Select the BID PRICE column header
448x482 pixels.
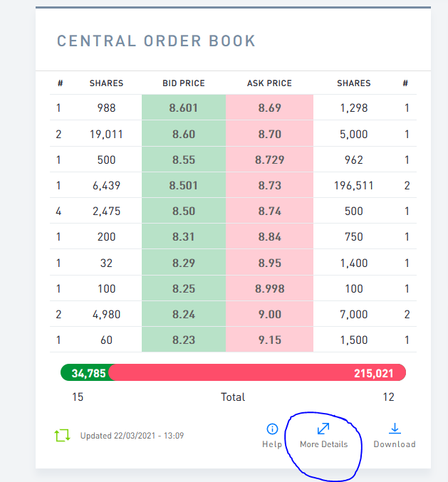tap(184, 83)
